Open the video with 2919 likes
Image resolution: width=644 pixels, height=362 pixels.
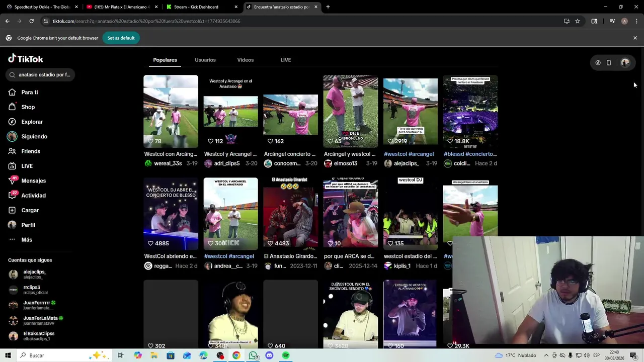pyautogui.click(x=411, y=111)
